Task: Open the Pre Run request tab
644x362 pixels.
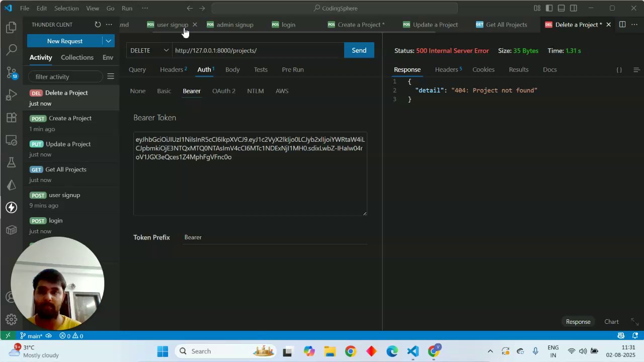Action: pos(293,69)
